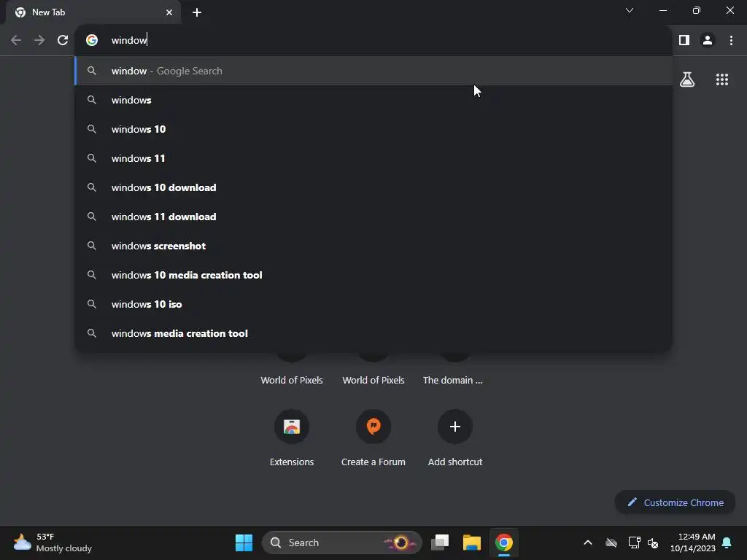Screen dimensions: 747x560
Task: Open the side panel icon
Action: tap(684, 40)
